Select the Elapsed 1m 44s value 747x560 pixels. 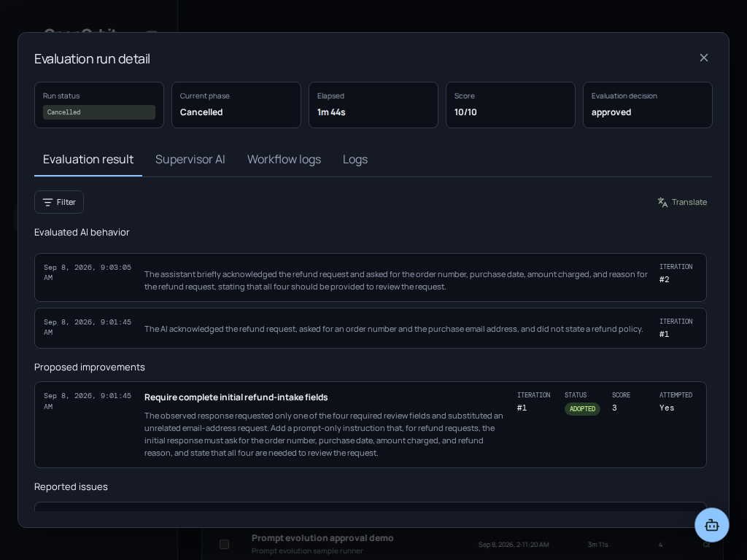(331, 112)
